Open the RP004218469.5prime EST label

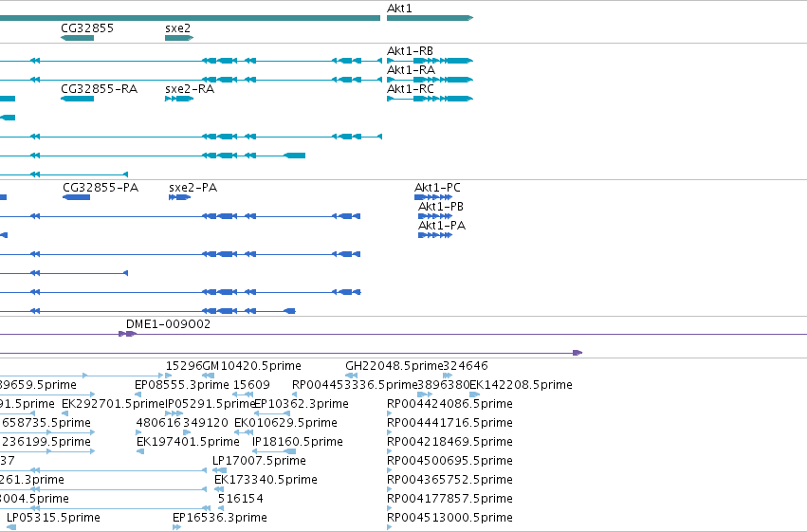(x=449, y=442)
